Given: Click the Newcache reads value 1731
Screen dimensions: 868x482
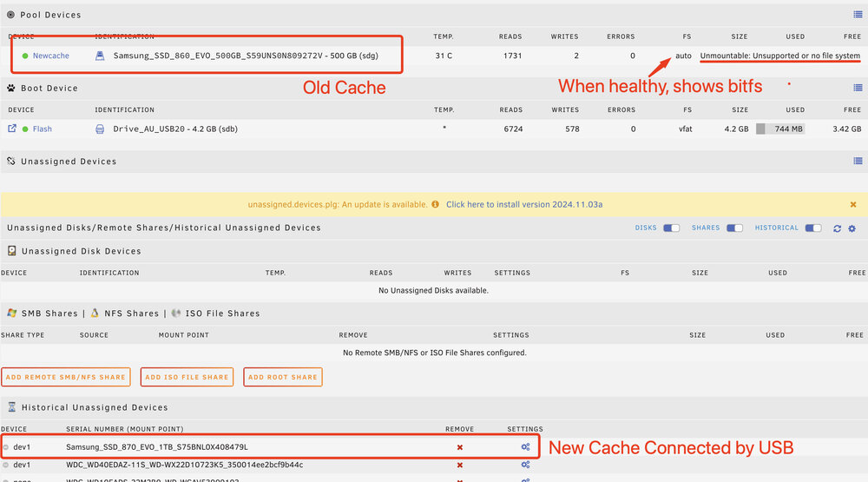Looking at the screenshot, I should pyautogui.click(x=513, y=56).
